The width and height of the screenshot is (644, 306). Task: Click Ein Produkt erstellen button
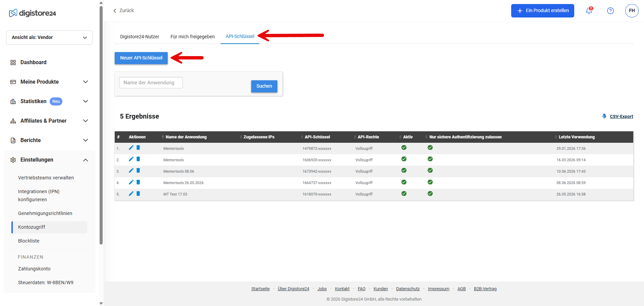coord(543,11)
